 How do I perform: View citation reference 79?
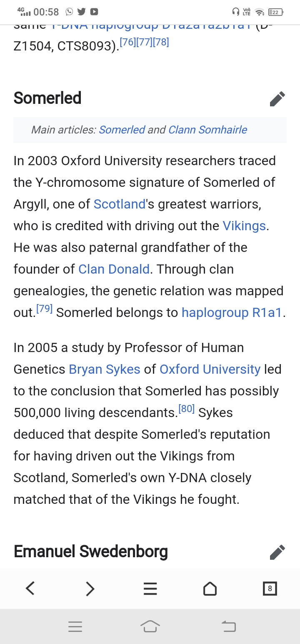(x=44, y=309)
